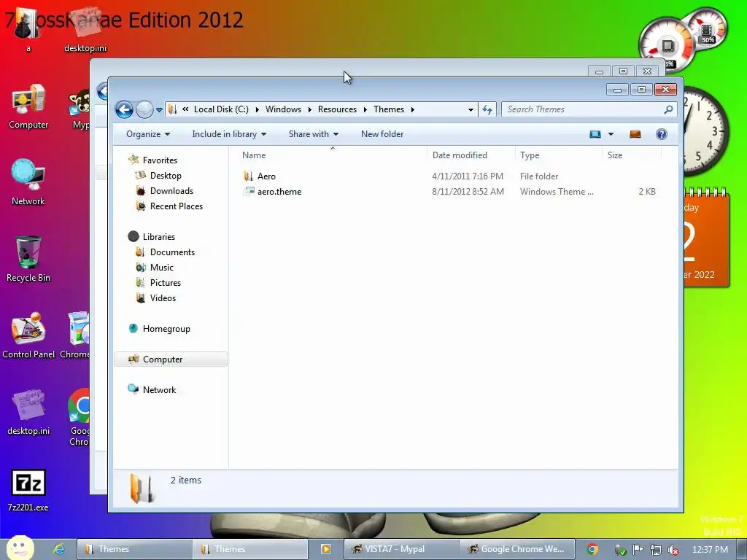Switch to the second Themes taskbar button
Image resolution: width=747 pixels, height=560 pixels.
(x=250, y=549)
